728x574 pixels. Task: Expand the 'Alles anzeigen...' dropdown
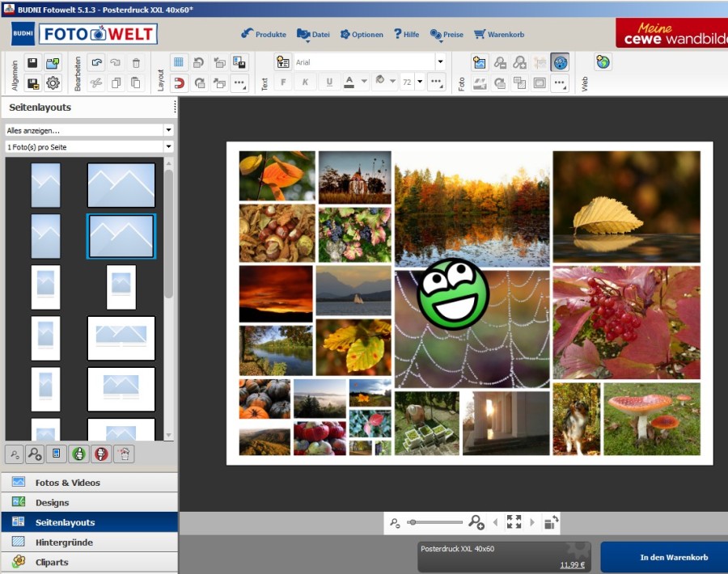168,130
